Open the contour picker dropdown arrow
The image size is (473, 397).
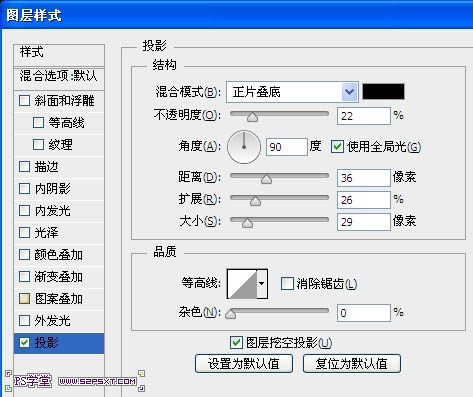coord(262,284)
